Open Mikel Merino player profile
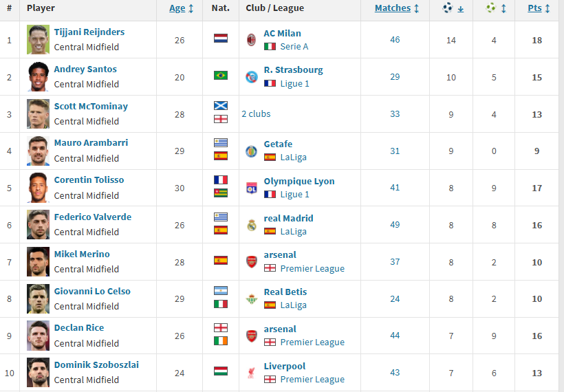This screenshot has width=564, height=392. click(82, 254)
